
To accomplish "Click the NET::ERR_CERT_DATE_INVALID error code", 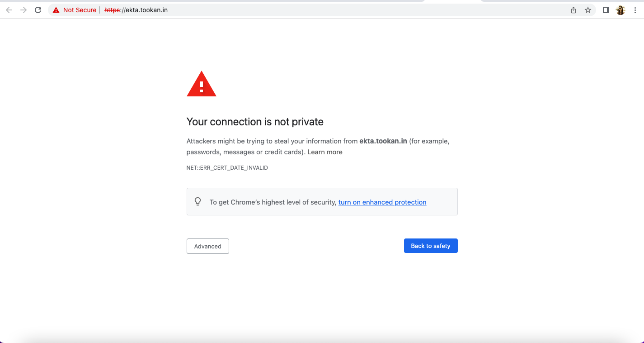I will click(x=227, y=168).
